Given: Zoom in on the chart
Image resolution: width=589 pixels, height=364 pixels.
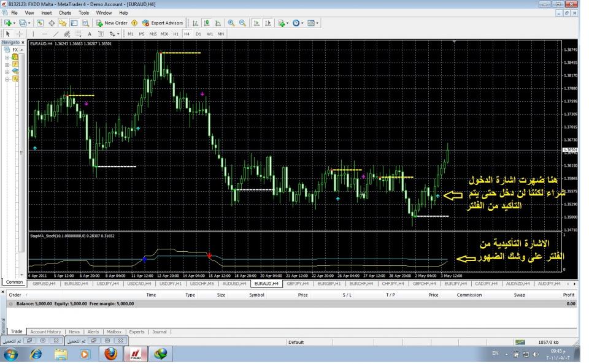Looking at the screenshot, I should pyautogui.click(x=231, y=23).
